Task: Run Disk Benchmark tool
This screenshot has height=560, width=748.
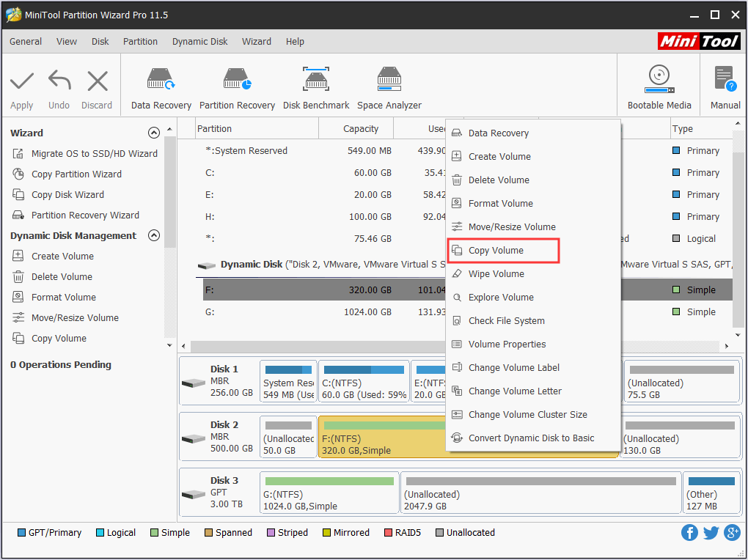Action: click(316, 89)
